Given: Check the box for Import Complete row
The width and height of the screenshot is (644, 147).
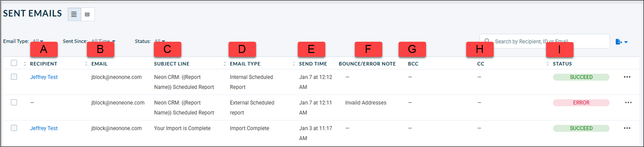Looking at the screenshot, I should pos(14,128).
